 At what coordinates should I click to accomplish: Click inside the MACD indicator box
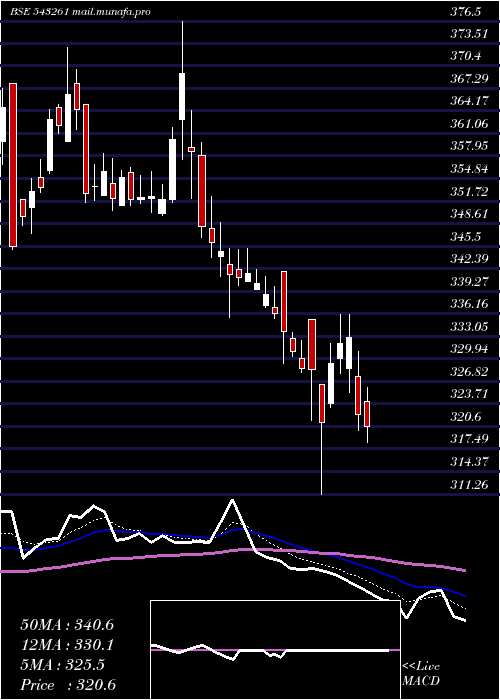pos(275,650)
